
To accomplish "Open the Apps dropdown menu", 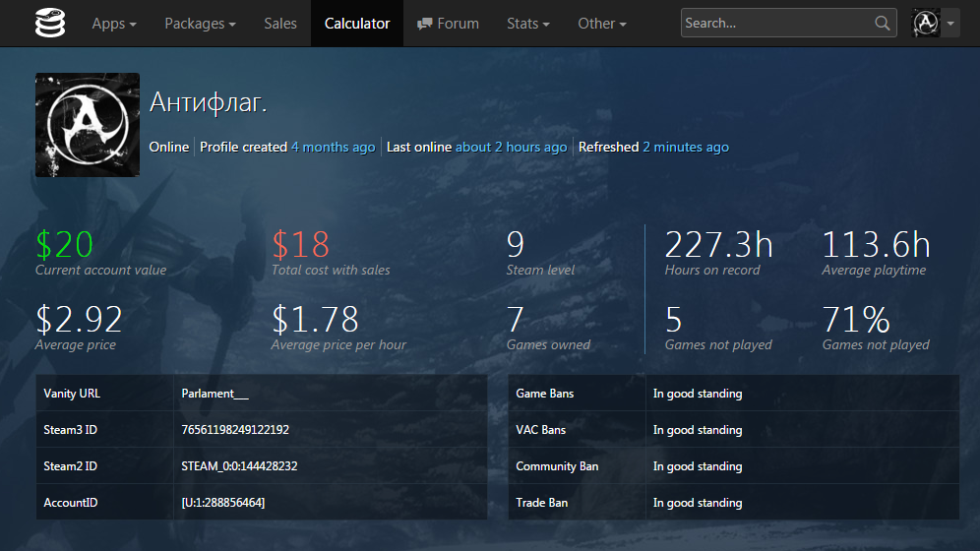I will coord(114,23).
